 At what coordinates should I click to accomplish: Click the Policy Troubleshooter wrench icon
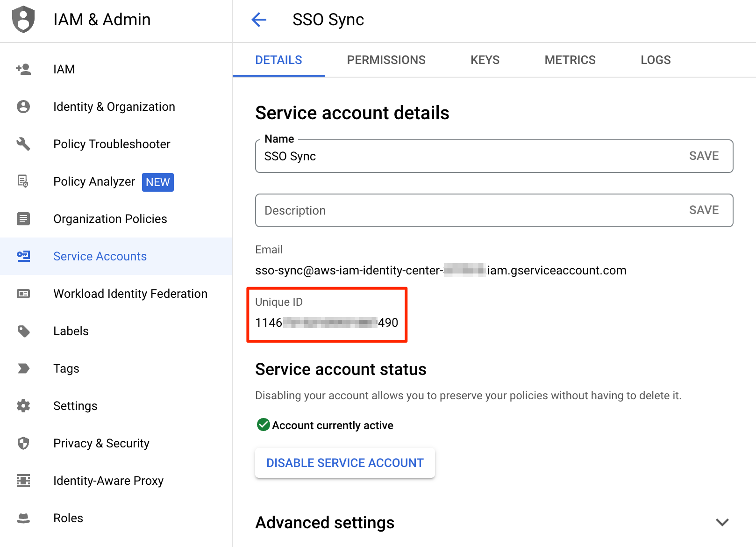point(23,144)
